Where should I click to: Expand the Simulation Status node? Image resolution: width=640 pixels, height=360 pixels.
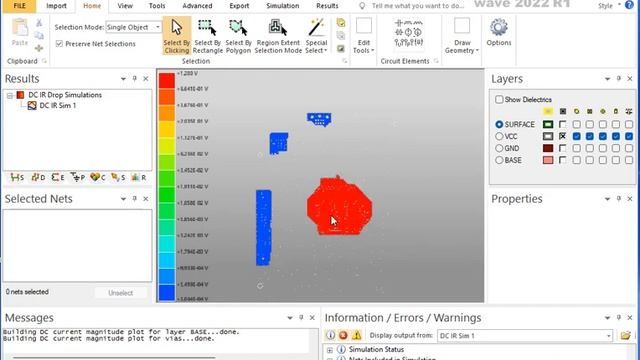coord(330,350)
